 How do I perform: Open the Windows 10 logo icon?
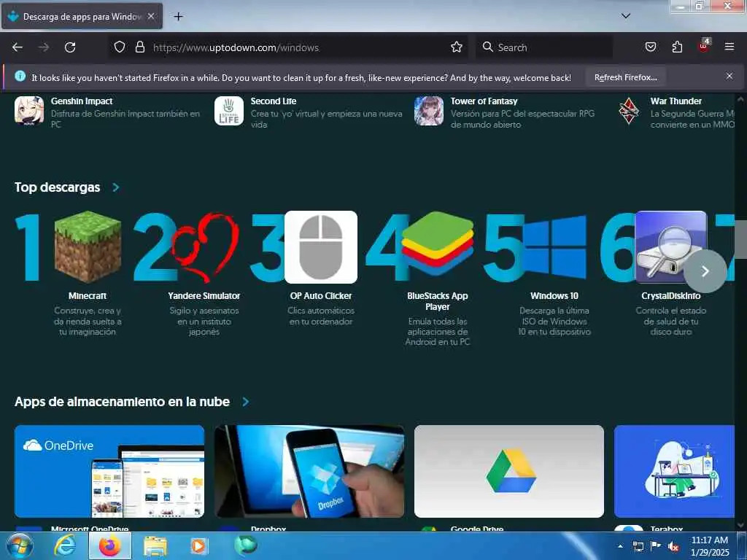pos(554,246)
